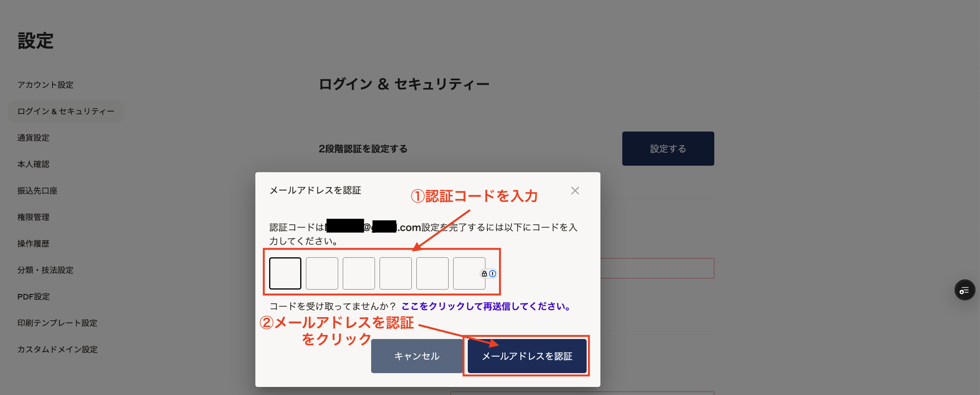Focus the first verification code box
The image size is (980, 395).
[285, 273]
